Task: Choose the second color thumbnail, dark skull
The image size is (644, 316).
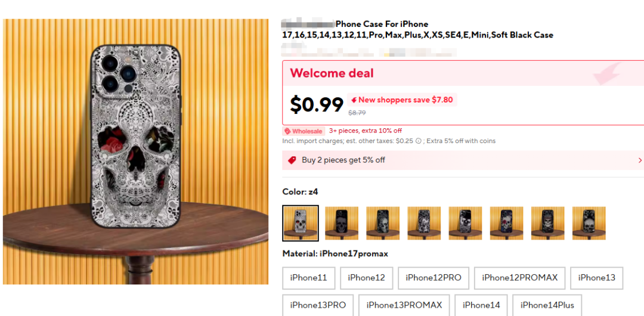Action: tap(342, 223)
